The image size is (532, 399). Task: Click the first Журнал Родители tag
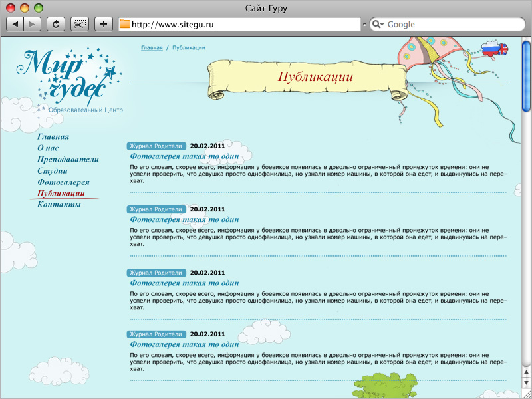(156, 146)
